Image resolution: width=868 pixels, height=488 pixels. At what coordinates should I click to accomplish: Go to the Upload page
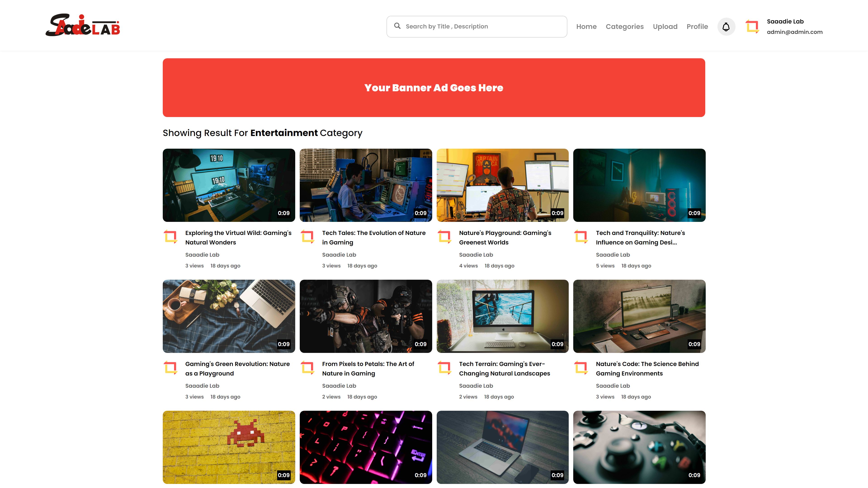665,27
